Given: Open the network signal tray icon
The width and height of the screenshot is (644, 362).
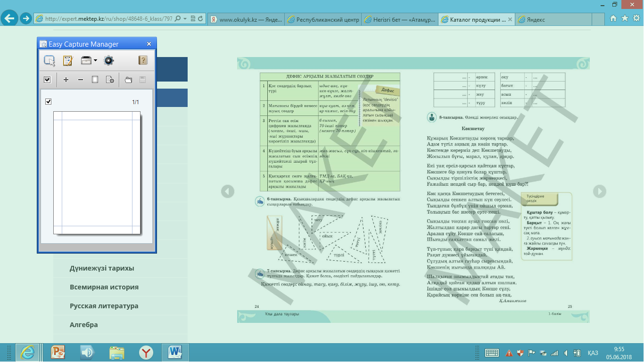Looking at the screenshot, I should (x=554, y=353).
